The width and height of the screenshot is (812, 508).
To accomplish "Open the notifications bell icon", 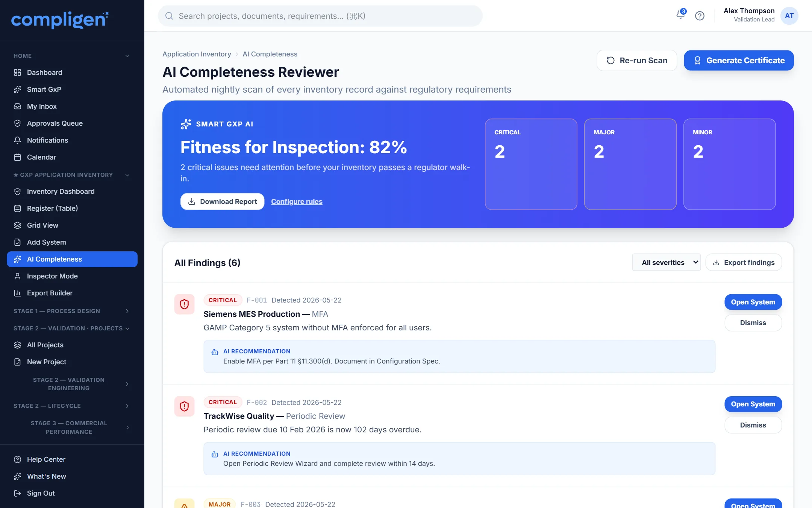I will [x=680, y=15].
